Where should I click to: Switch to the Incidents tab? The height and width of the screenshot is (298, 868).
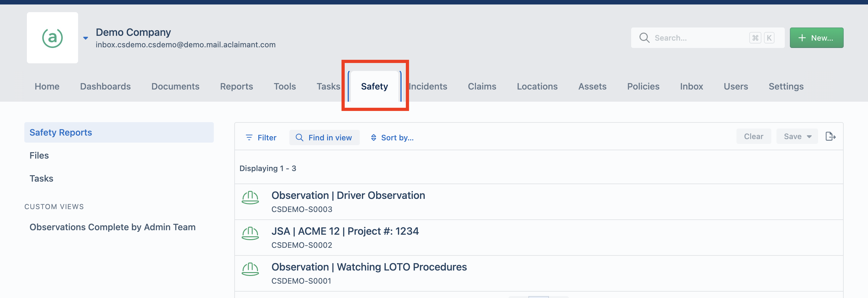[x=428, y=87]
